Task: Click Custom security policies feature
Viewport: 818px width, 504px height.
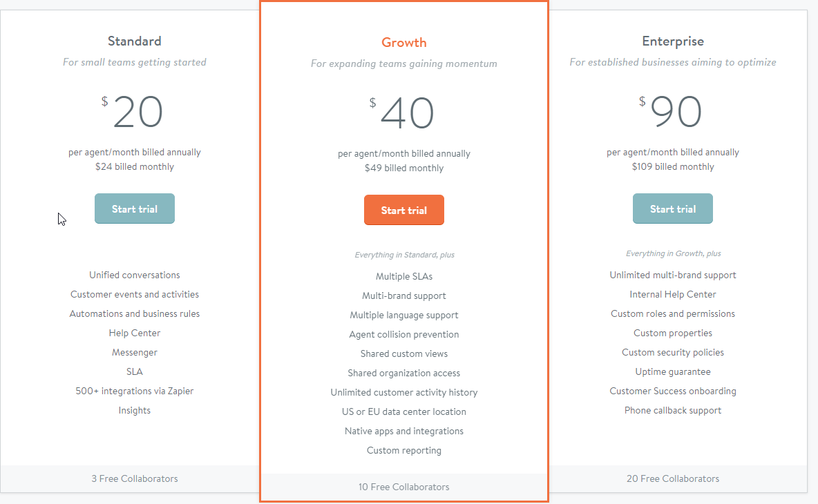Action: [673, 352]
